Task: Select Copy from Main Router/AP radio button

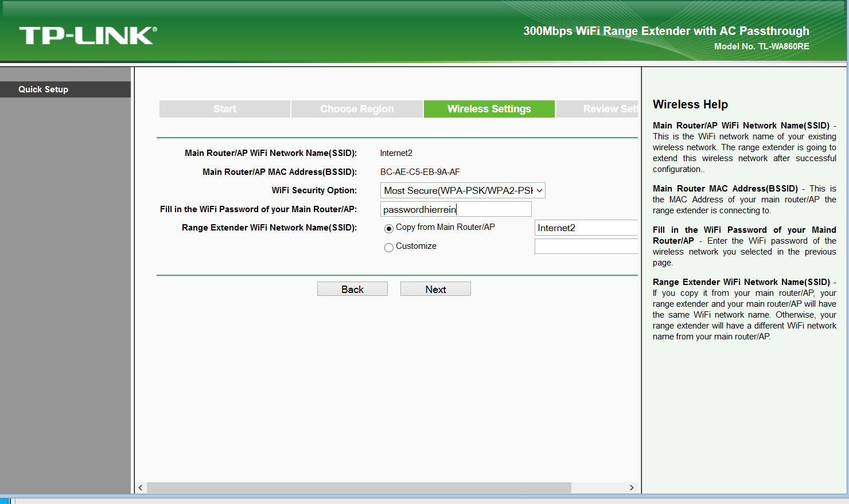Action: click(x=389, y=229)
